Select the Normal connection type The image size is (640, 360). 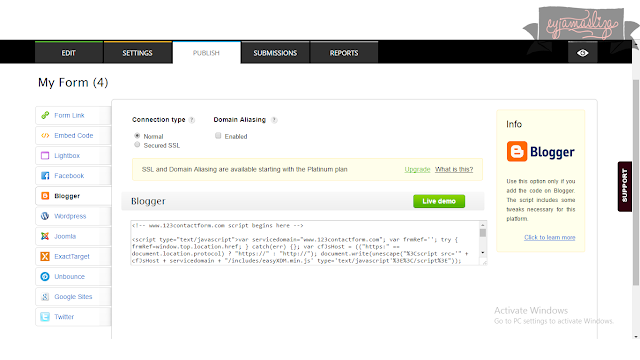[137, 136]
